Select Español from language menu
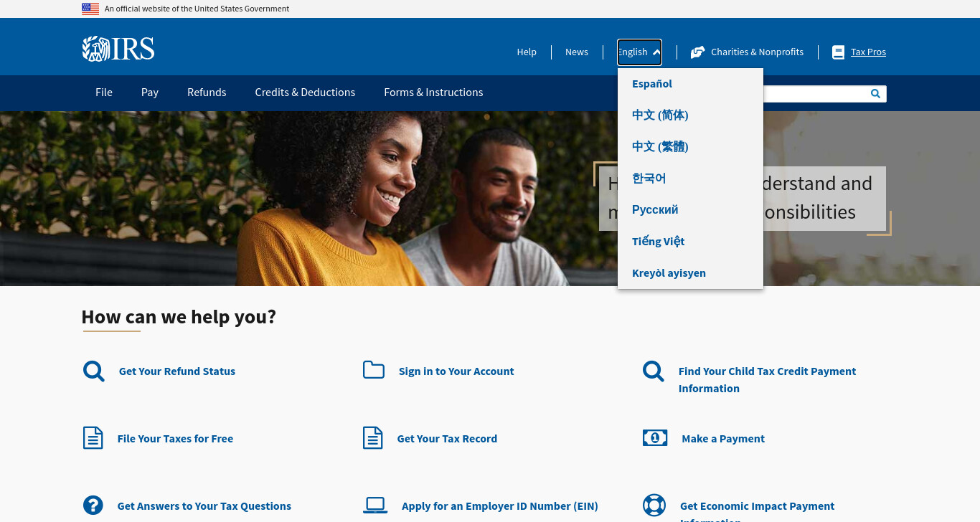The image size is (980, 522). tap(652, 84)
